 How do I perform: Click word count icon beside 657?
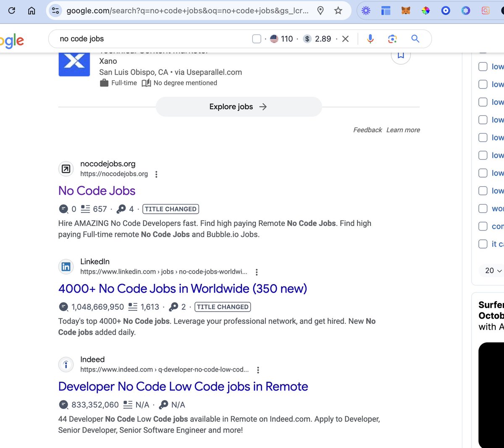(x=85, y=209)
